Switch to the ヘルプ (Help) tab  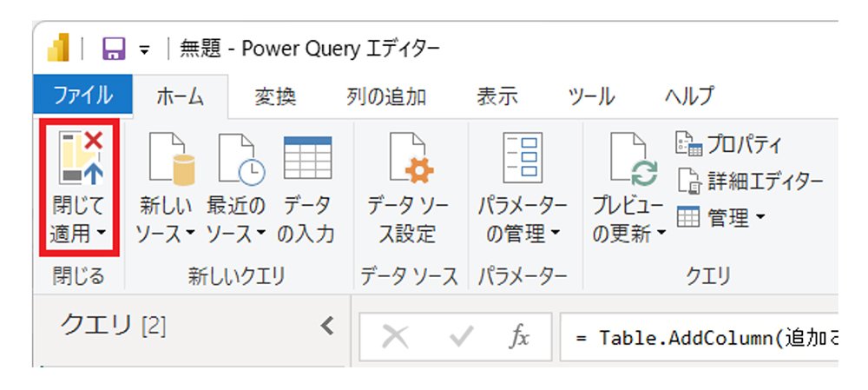pos(689,97)
